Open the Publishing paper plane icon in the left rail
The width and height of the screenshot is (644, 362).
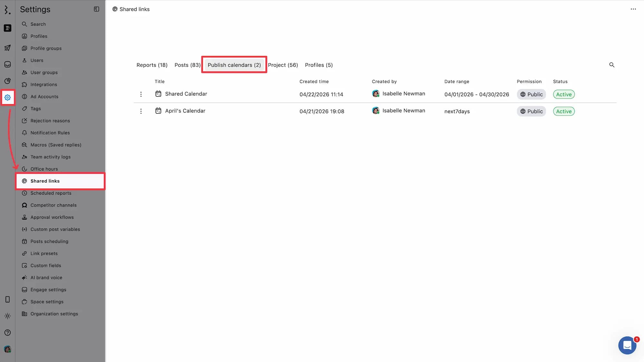[x=7, y=48]
